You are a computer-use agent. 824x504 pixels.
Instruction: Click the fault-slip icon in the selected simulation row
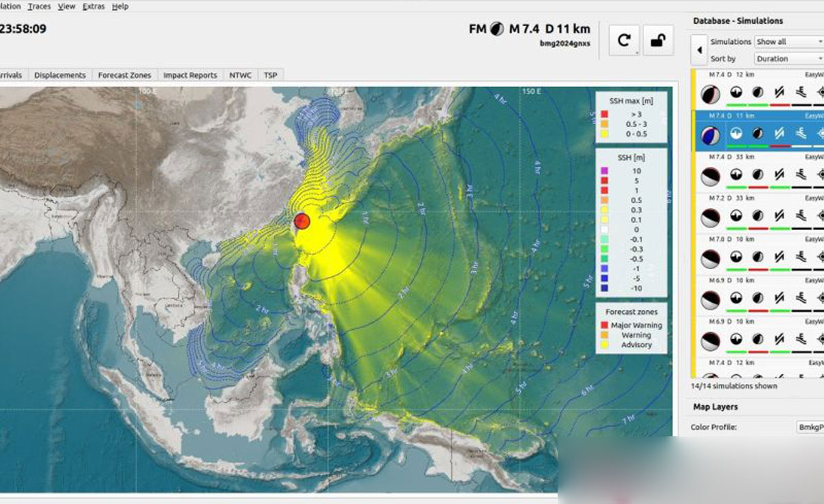click(x=779, y=133)
